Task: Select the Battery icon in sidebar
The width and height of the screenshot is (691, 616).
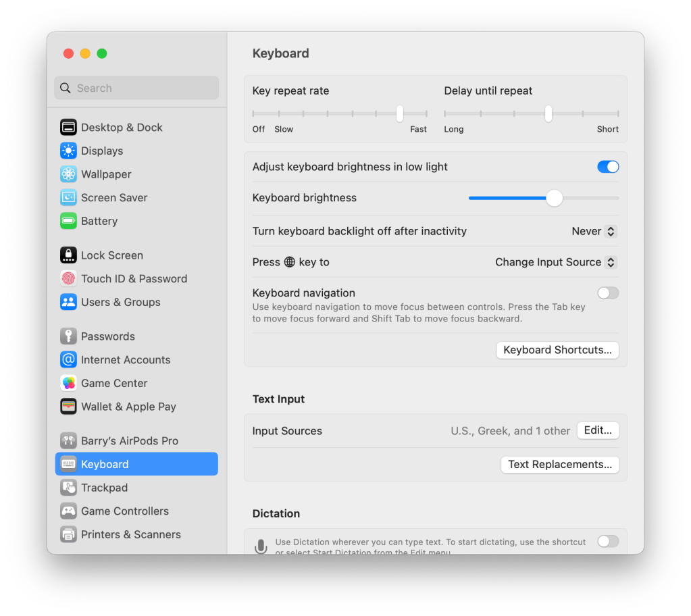Action: click(68, 221)
